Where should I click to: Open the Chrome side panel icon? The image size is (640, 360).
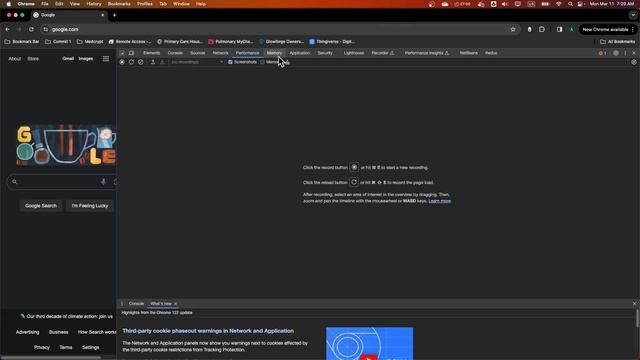[560, 29]
